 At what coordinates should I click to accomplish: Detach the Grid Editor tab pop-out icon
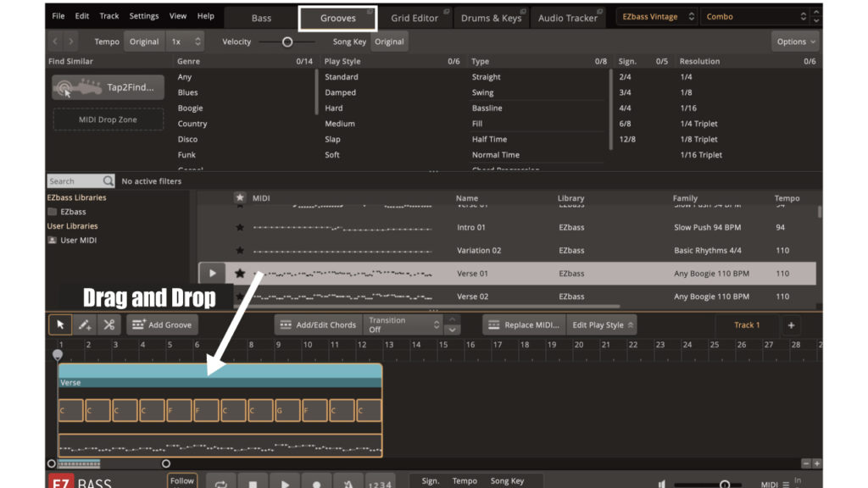(446, 11)
